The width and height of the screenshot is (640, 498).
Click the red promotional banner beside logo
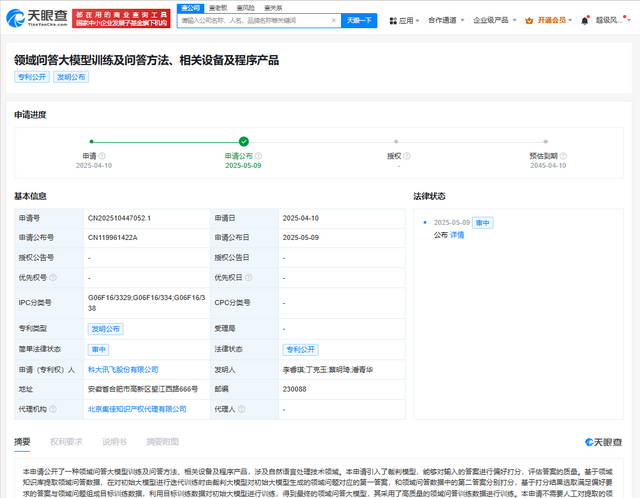point(121,19)
